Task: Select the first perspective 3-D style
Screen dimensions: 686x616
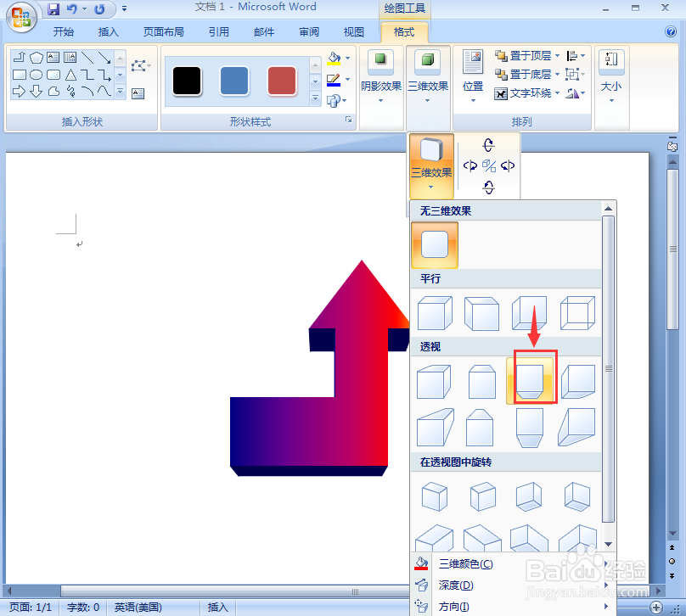Action: coord(434,382)
